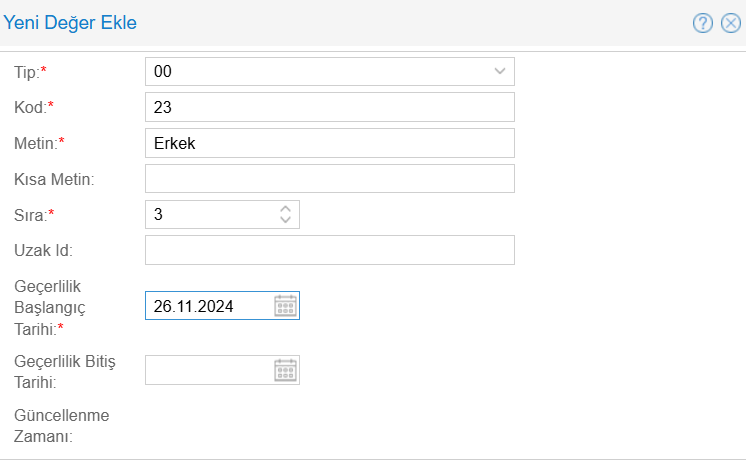Open calendar picker for Geçerlilik Bitiş Tarihi
746x465 pixels.
point(286,370)
